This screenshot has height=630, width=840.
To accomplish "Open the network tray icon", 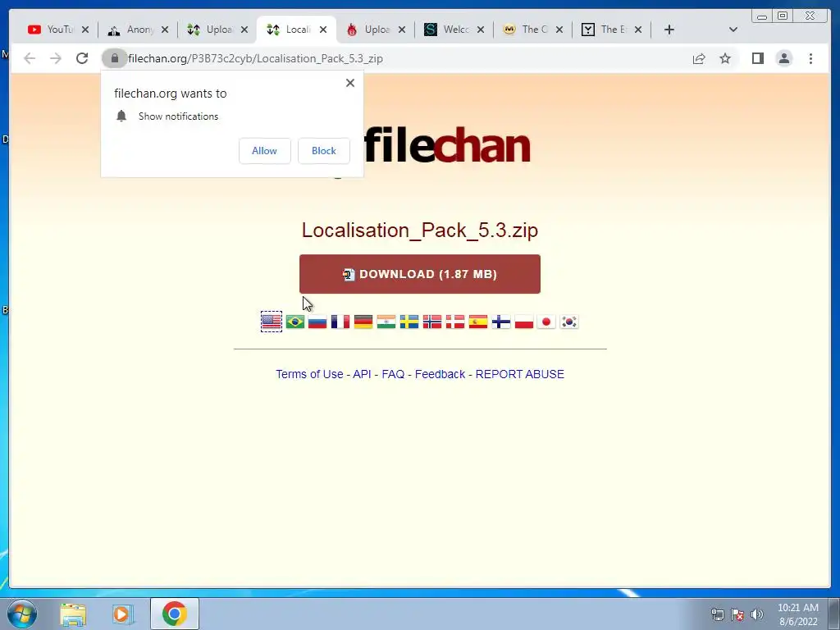I will [717, 614].
